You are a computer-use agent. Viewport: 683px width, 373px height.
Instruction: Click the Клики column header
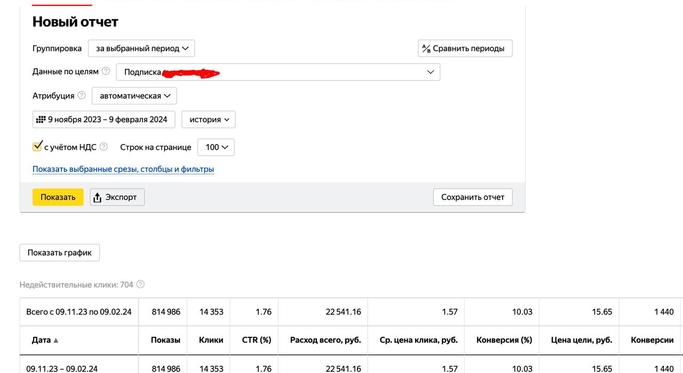(x=211, y=340)
